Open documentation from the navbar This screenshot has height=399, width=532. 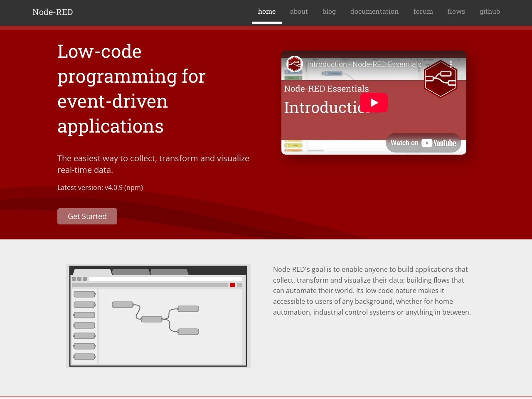point(374,12)
